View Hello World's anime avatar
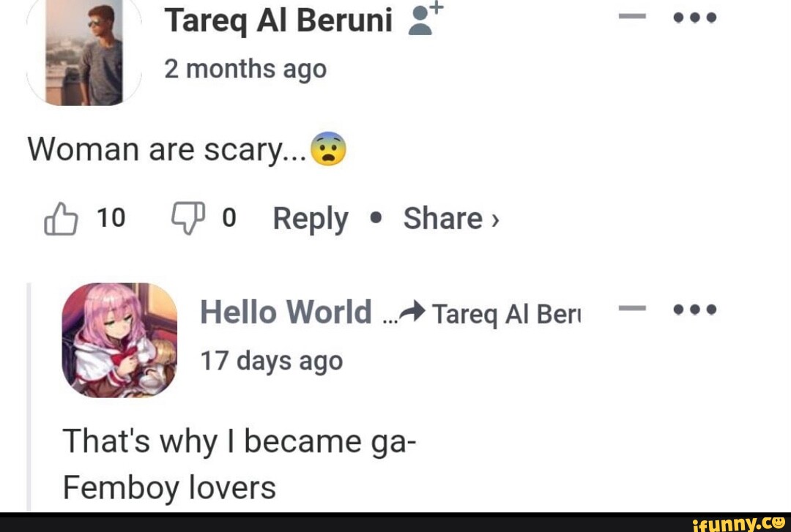 [119, 340]
